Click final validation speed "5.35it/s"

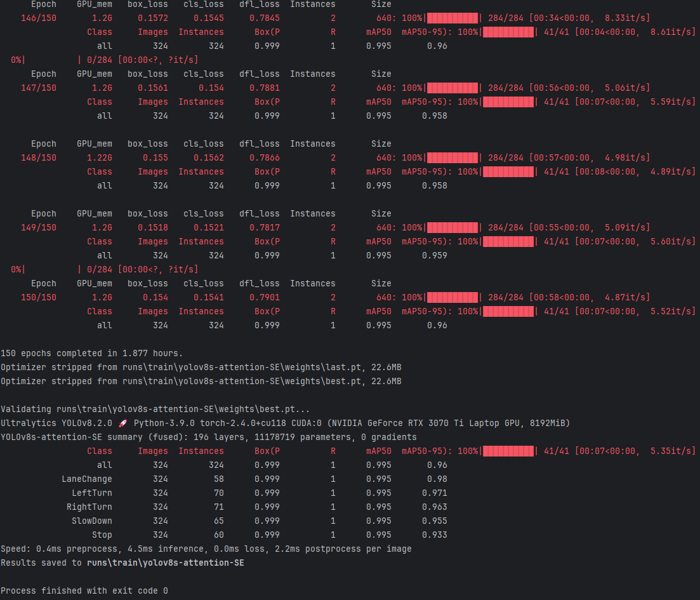pos(670,451)
